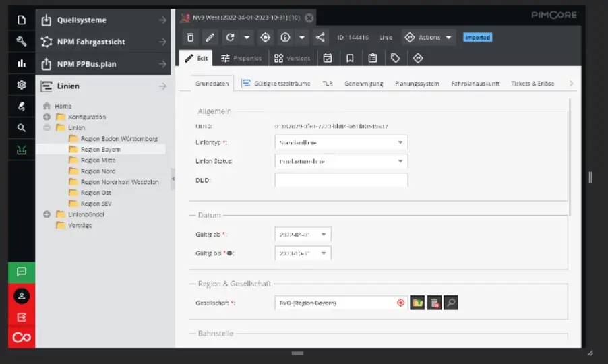Switch to the Versions tab
This screenshot has height=364, width=608.
pyautogui.click(x=293, y=58)
